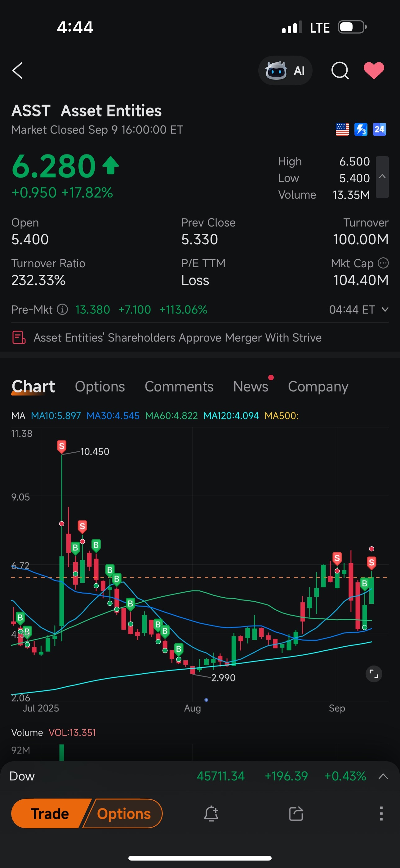
Task: Tap the current price 6.280
Action: pyautogui.click(x=54, y=166)
